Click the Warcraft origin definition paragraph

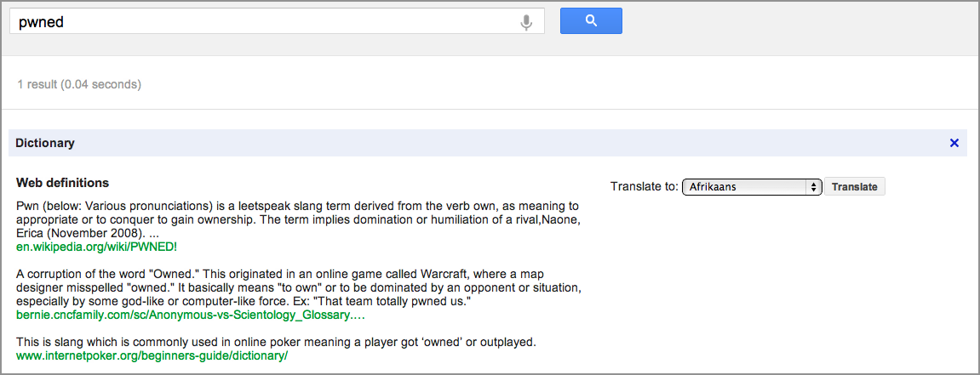point(300,287)
